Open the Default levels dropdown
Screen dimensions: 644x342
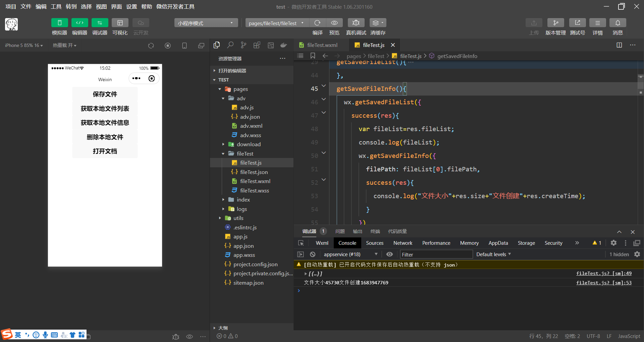[x=493, y=254]
